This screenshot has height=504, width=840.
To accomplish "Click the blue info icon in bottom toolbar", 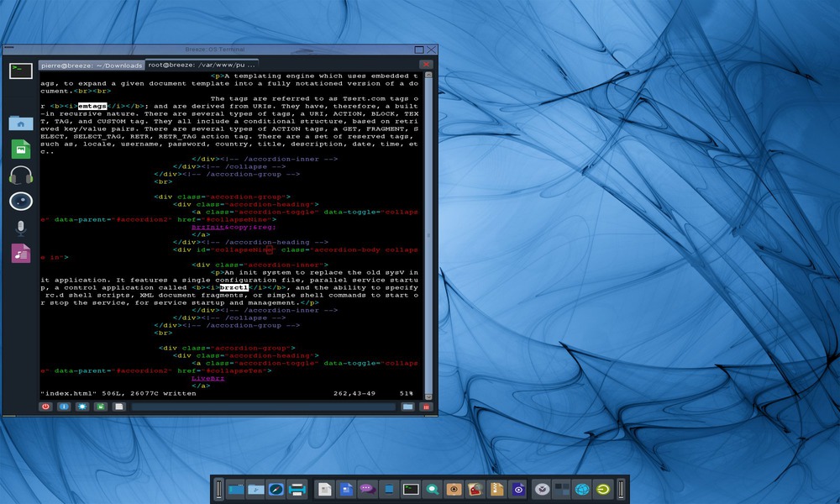I will click(x=64, y=407).
